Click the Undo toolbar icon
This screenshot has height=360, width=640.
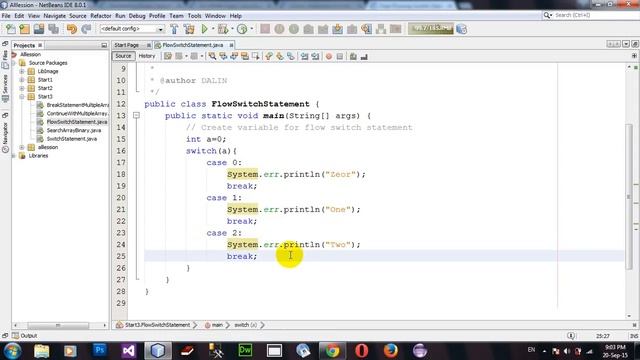(72, 29)
